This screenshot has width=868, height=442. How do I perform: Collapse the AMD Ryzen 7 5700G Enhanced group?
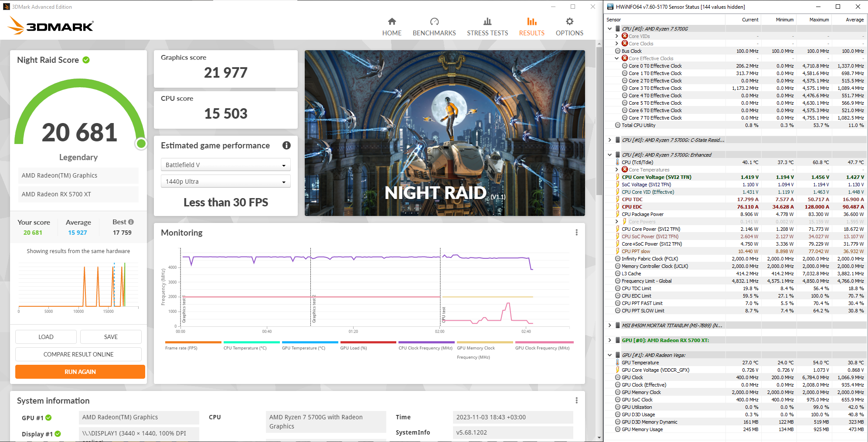[x=609, y=155]
